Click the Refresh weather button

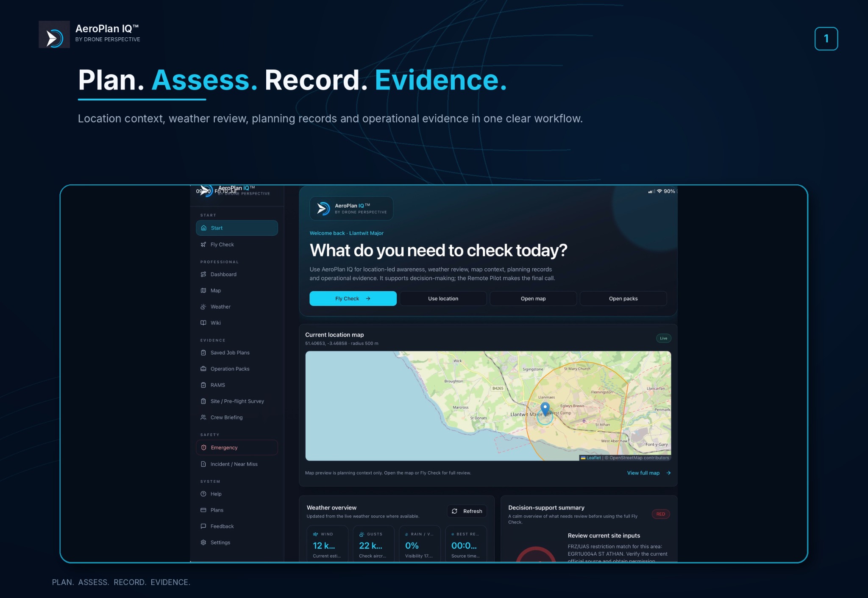(x=467, y=511)
